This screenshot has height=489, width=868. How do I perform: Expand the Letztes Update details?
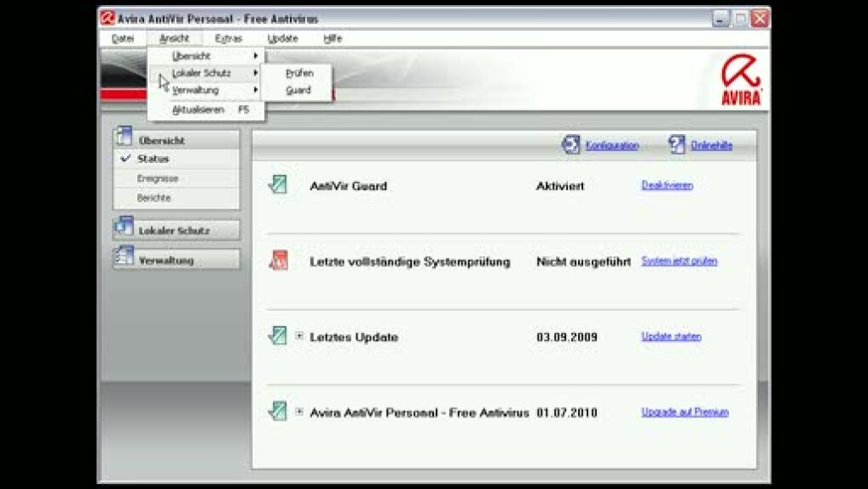pos(299,336)
